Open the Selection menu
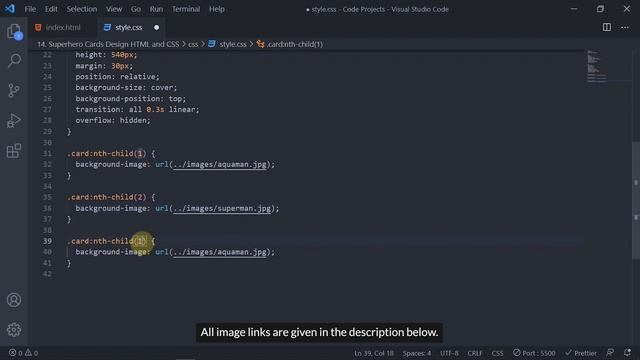Viewport: 640px width, 360px height. 82,9
